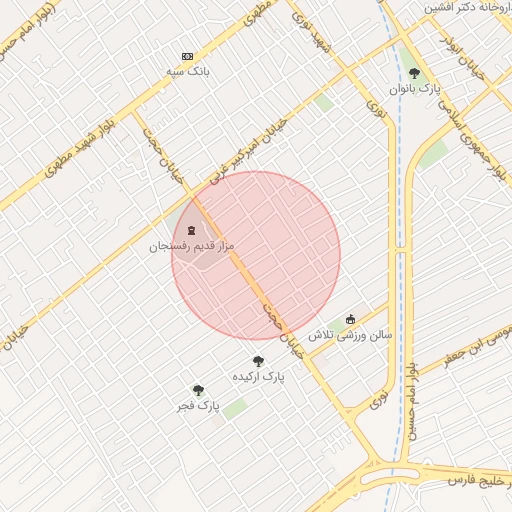The width and height of the screenshot is (512, 512).
Task: Click the Bank Sepah ATM icon
Action: coord(187,56)
